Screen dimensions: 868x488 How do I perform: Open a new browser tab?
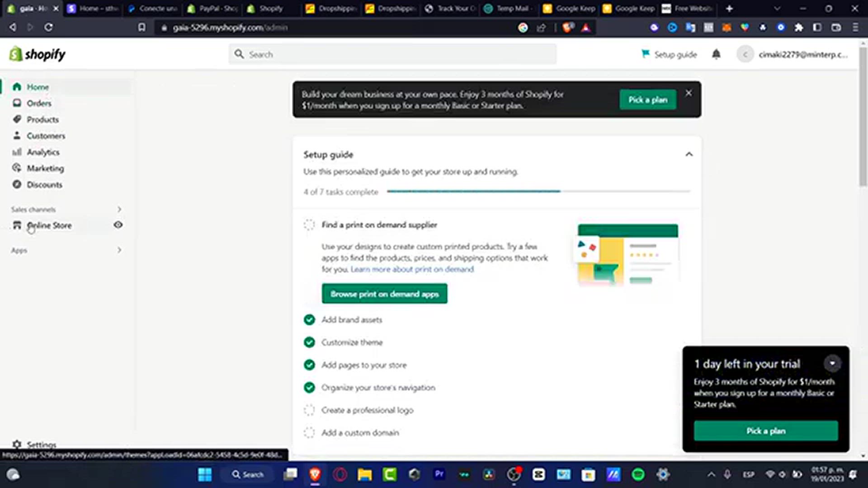[729, 9]
